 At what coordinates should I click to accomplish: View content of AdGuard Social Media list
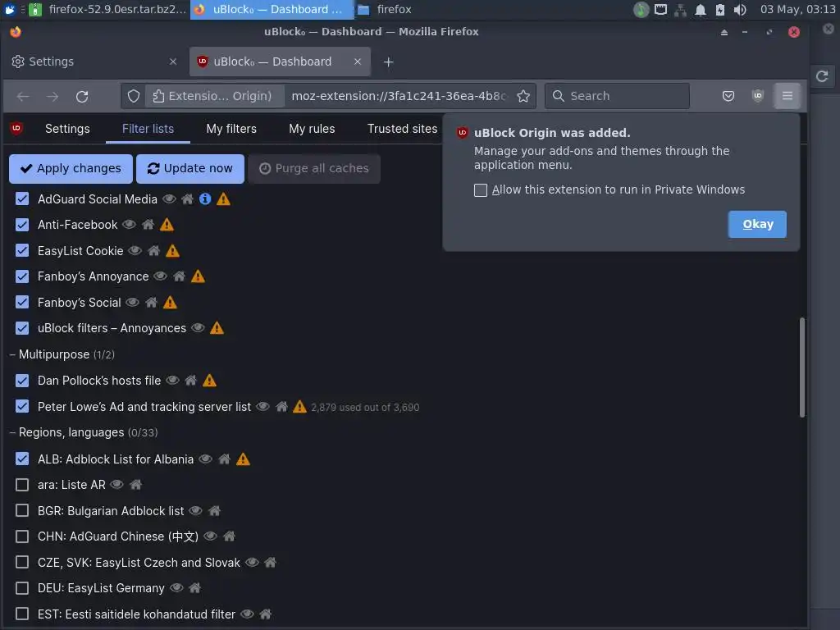pos(169,199)
